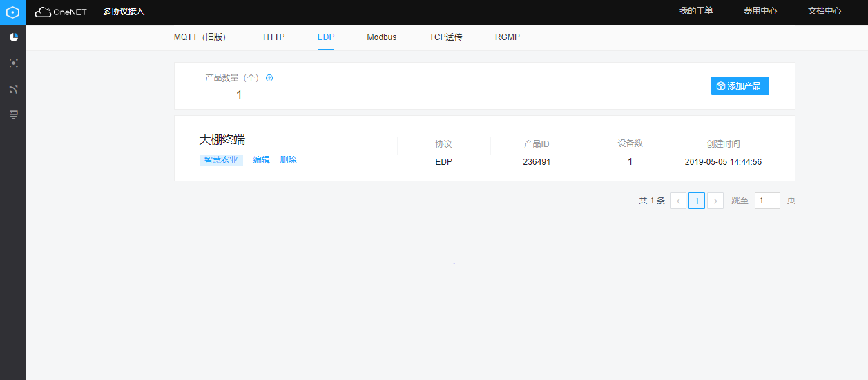
Task: Click the product count help icon
Action: coord(269,78)
